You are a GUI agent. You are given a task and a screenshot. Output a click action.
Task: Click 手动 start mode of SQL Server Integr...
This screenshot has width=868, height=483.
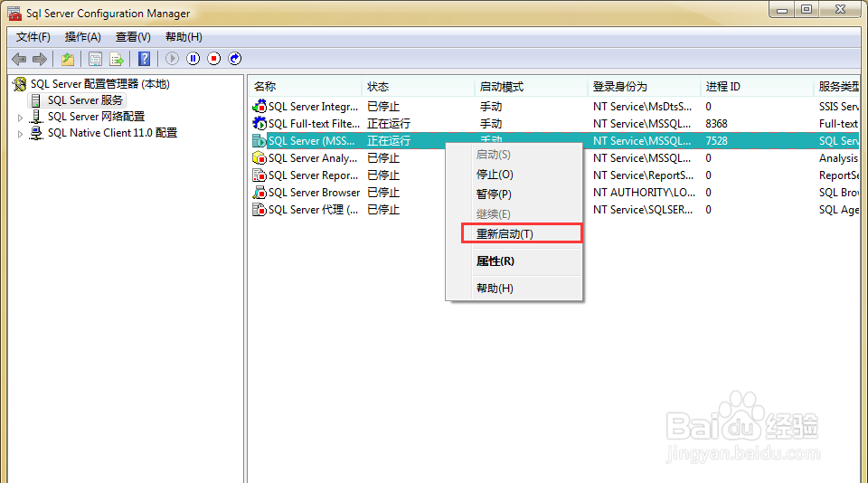[491, 107]
